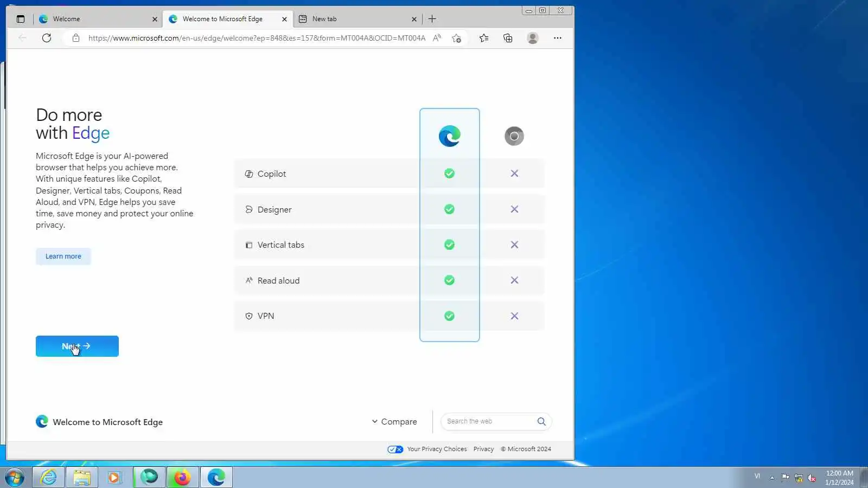
Task: Click the magnifier icon in the web search box
Action: coord(541,421)
